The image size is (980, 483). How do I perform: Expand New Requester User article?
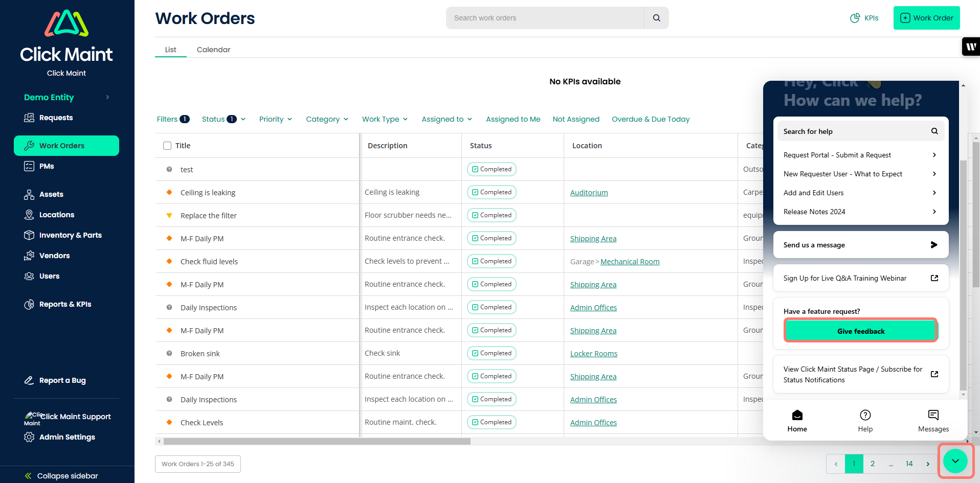(x=860, y=174)
